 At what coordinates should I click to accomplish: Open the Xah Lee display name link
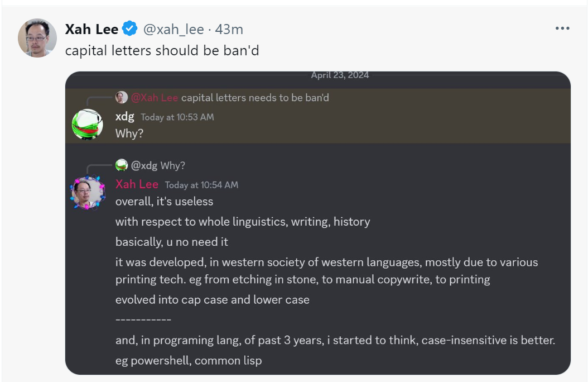(91, 29)
